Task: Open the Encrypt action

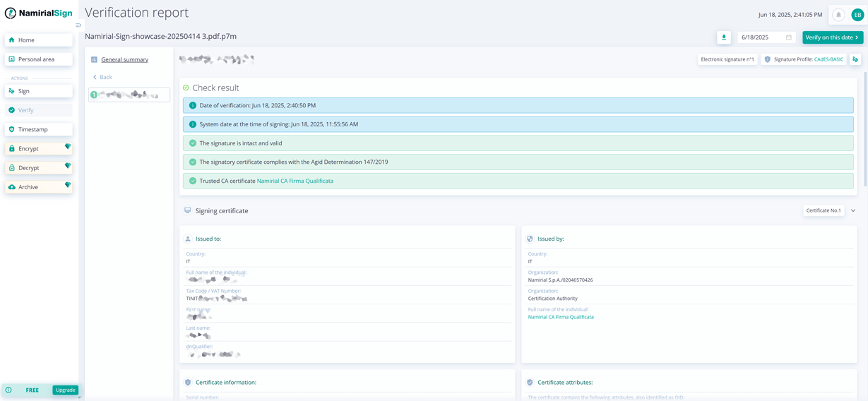Action: [38, 148]
